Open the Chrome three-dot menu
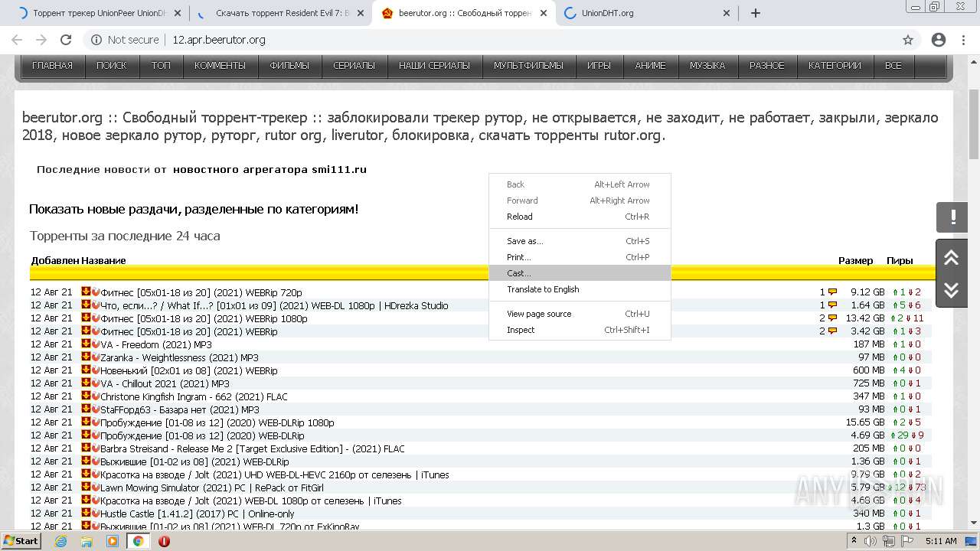The image size is (980, 551). (964, 40)
